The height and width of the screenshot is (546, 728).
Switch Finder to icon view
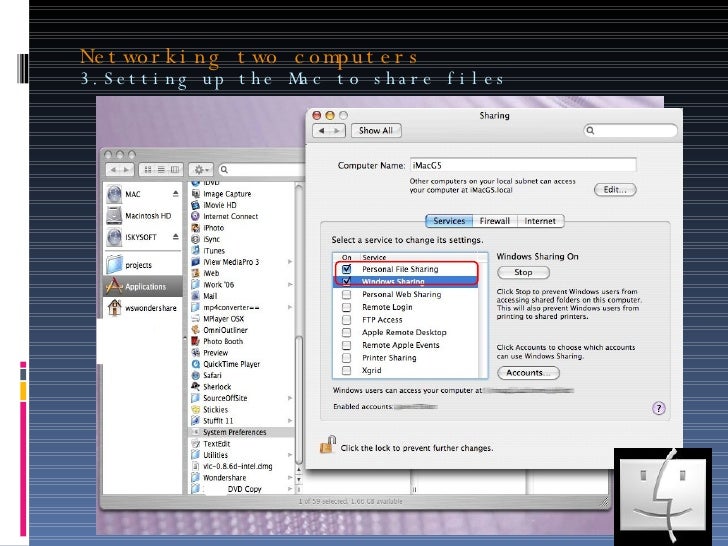(148, 170)
